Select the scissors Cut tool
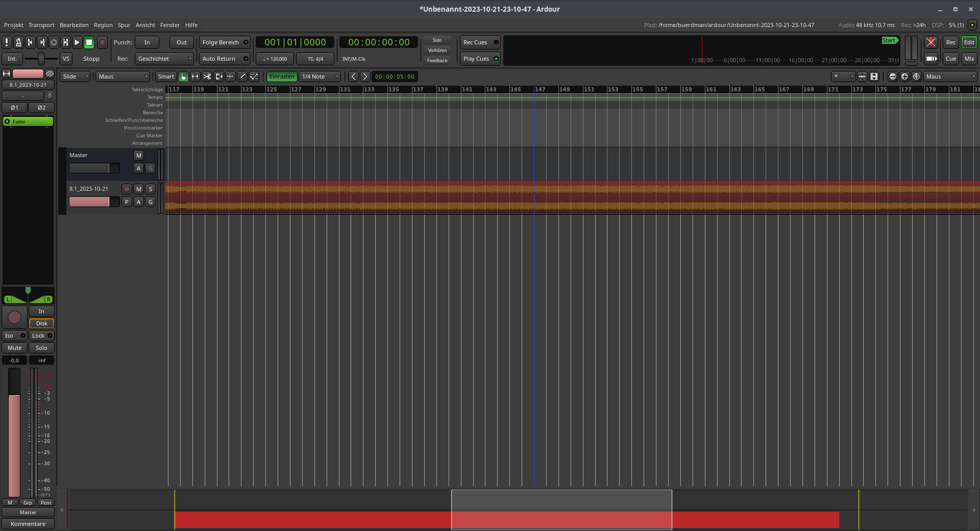Screen dimensions: 980x531 (x=207, y=77)
